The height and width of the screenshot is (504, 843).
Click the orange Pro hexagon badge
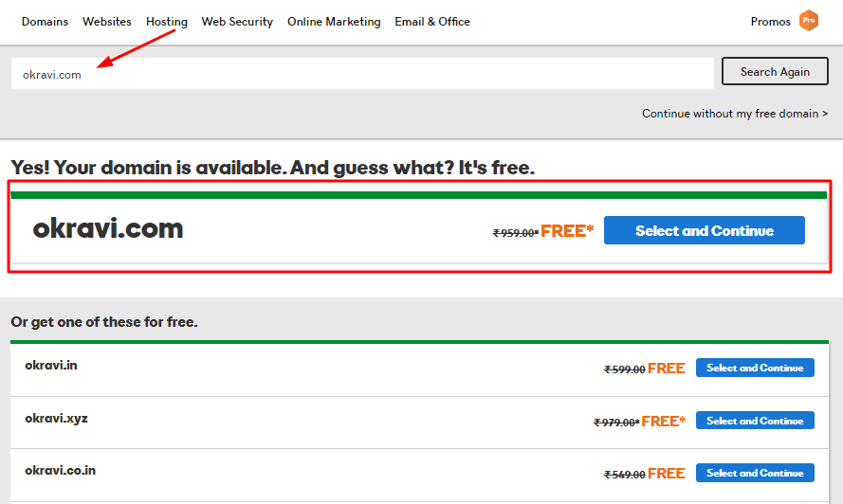(x=809, y=21)
